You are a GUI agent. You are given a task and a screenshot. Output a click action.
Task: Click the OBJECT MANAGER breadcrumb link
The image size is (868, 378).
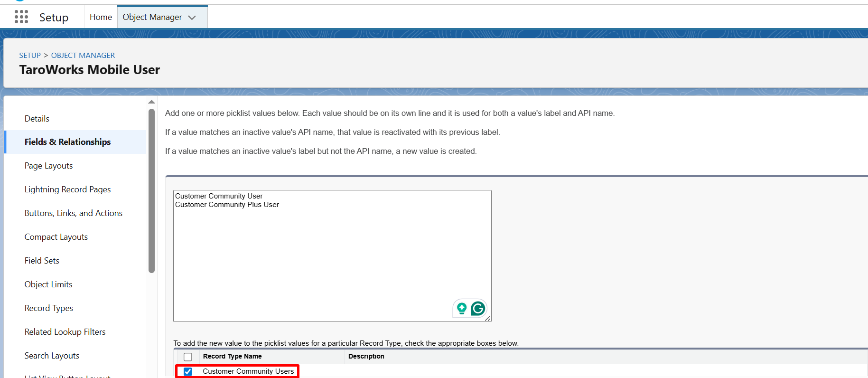[x=83, y=56]
